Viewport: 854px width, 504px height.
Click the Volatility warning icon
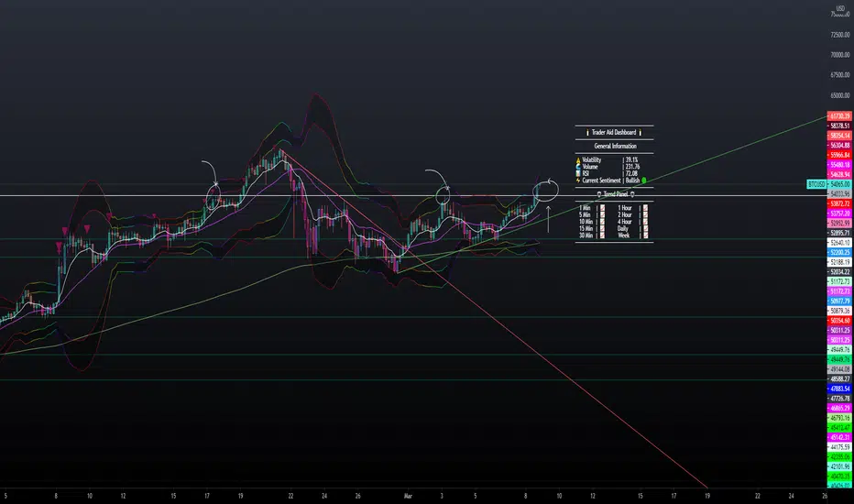click(578, 160)
